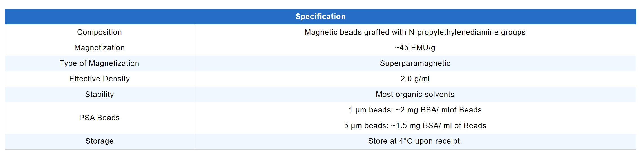
Task: Click the Specification table header
Action: 320,17
